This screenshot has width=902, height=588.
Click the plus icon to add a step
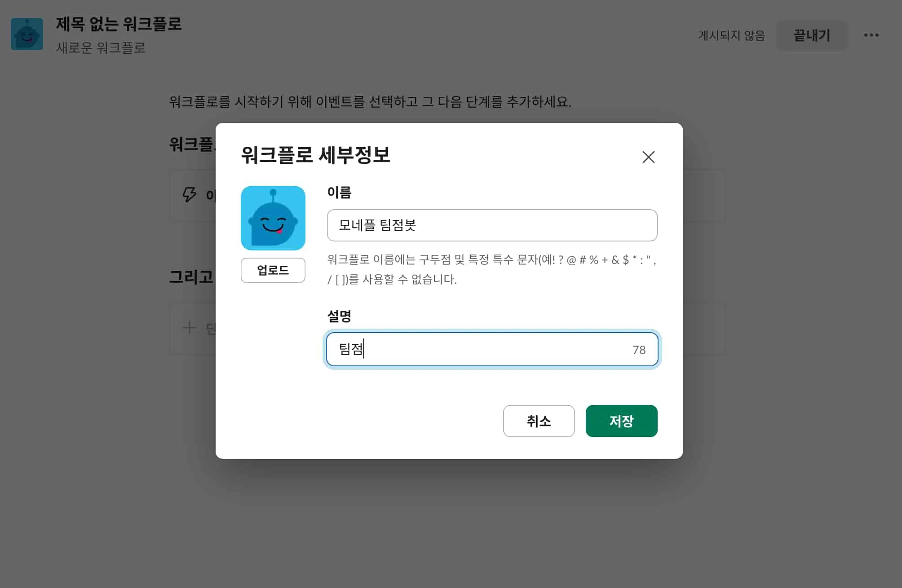pos(190,328)
